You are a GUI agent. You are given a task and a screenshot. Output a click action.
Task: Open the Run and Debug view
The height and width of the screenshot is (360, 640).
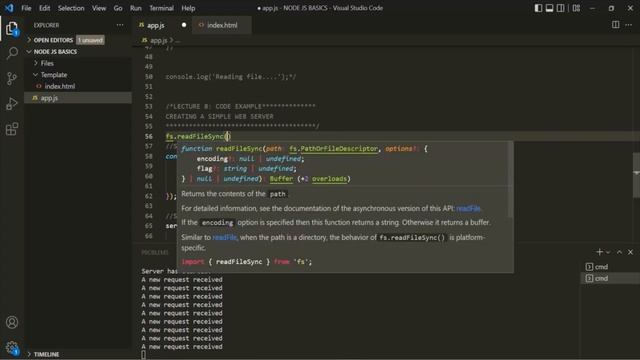(12, 104)
